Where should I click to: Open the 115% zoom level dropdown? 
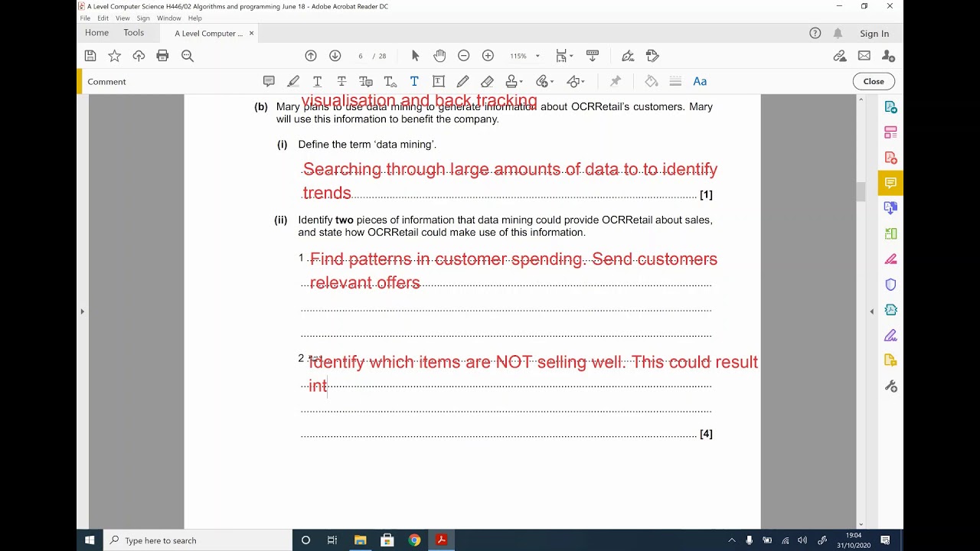[x=525, y=56]
